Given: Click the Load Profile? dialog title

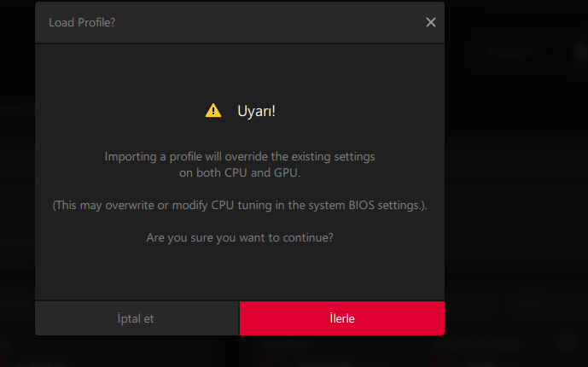Looking at the screenshot, I should (x=82, y=22).
